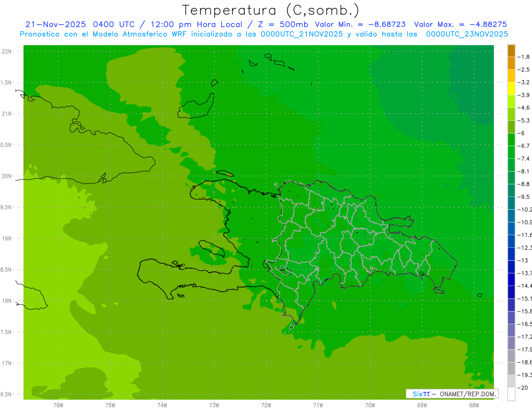Screen dimensions: 532x411
Task: Click the "72W" longitude label
Action: (x=266, y=405)
